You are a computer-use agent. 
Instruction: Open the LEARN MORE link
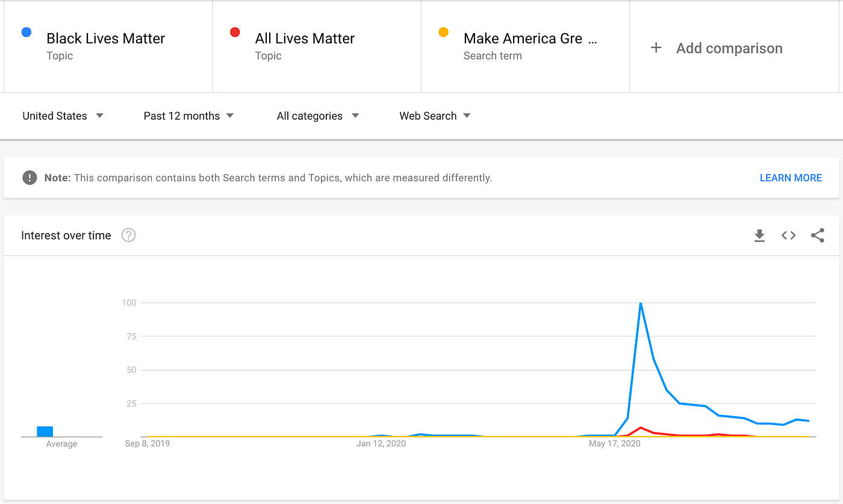tap(790, 178)
